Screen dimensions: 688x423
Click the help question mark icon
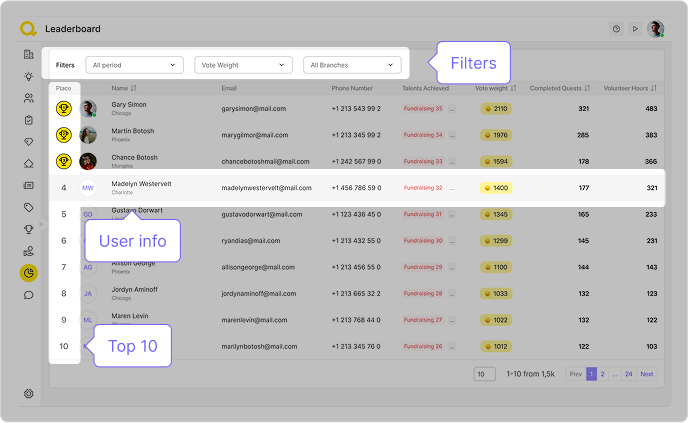[616, 29]
